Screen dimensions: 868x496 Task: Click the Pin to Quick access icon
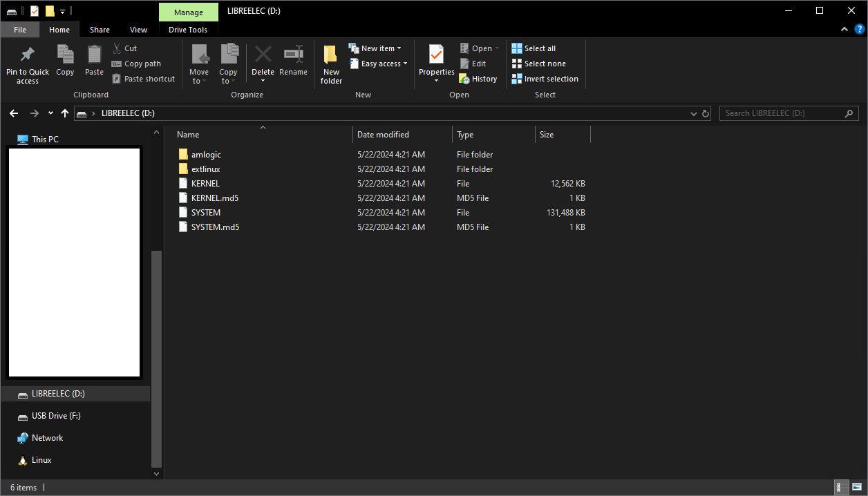click(28, 55)
